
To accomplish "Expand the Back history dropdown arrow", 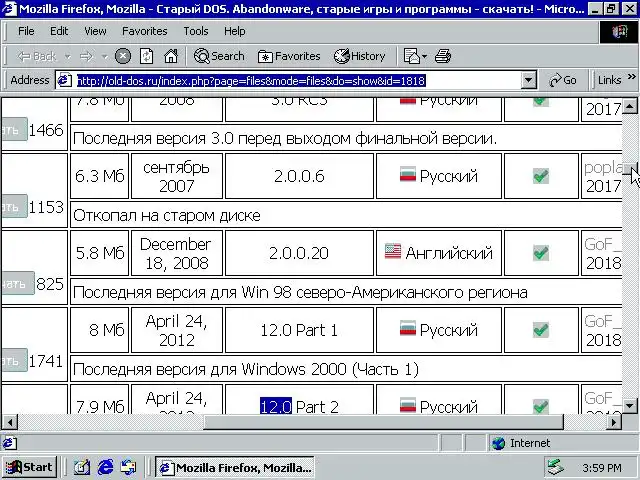I will (x=68, y=56).
